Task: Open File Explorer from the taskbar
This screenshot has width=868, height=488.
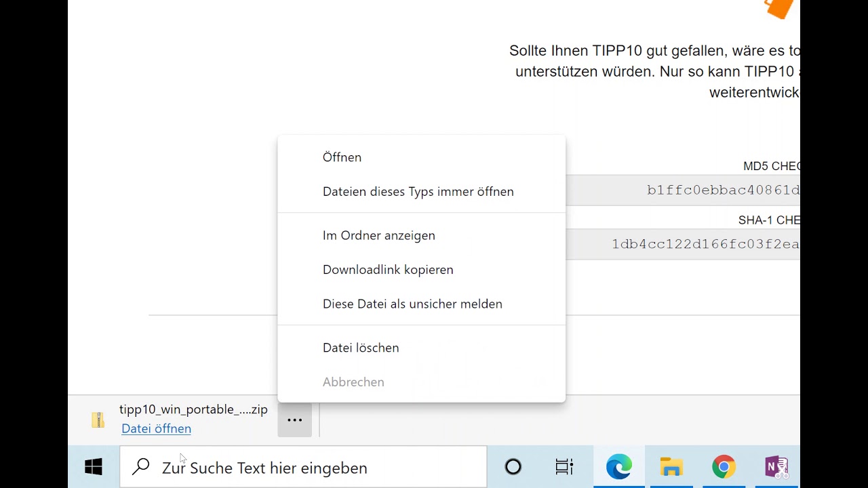Action: click(x=671, y=467)
